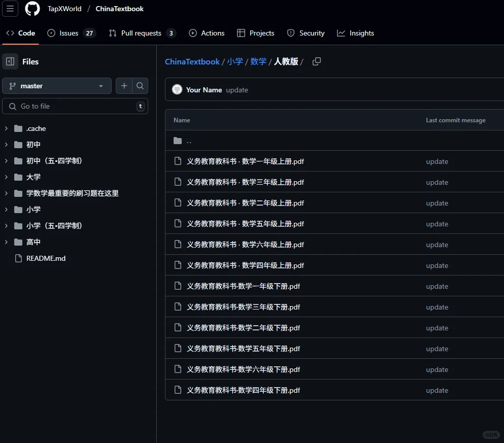Click file icon for 数学一年级上册.pdf
This screenshot has width=504, height=443.
pos(178,161)
